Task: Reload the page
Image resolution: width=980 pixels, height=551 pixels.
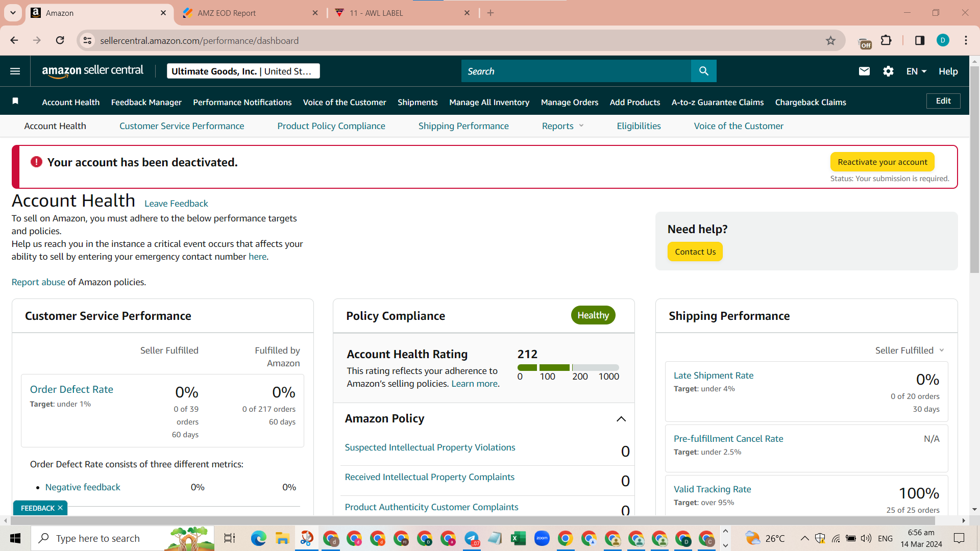Action: [60, 40]
